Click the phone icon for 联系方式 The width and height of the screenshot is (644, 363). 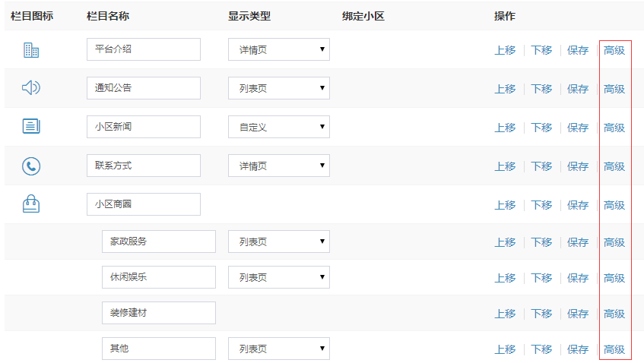coord(31,166)
